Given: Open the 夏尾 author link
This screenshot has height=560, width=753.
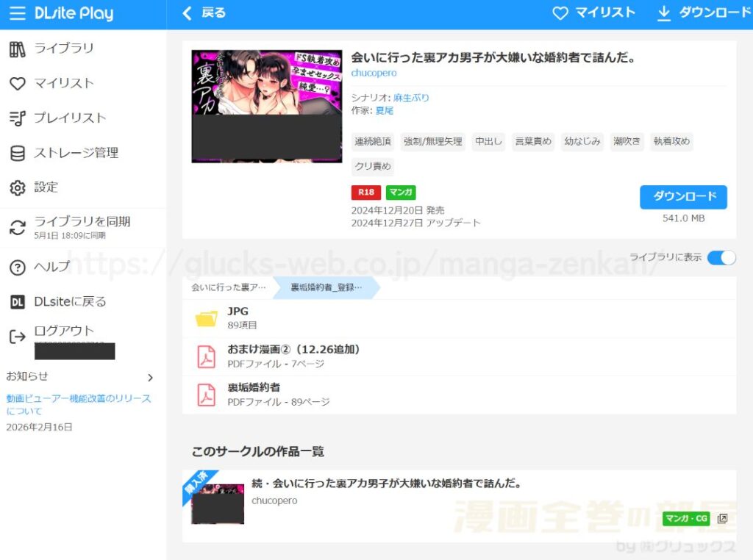Looking at the screenshot, I should [384, 111].
